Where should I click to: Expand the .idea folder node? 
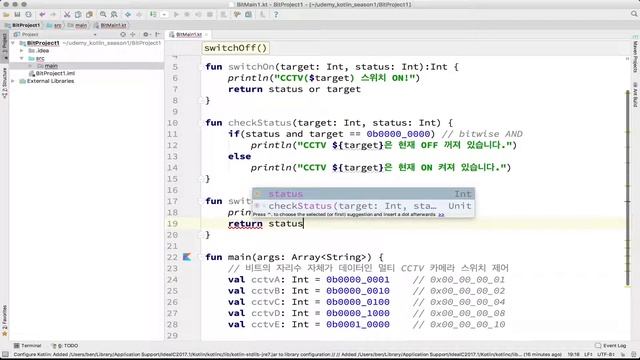(x=22, y=51)
